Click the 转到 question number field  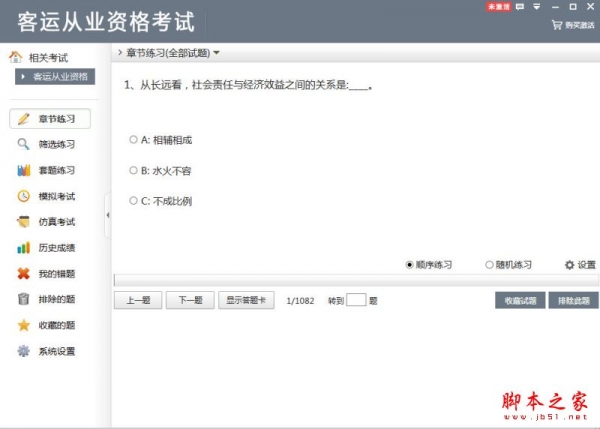pos(356,300)
